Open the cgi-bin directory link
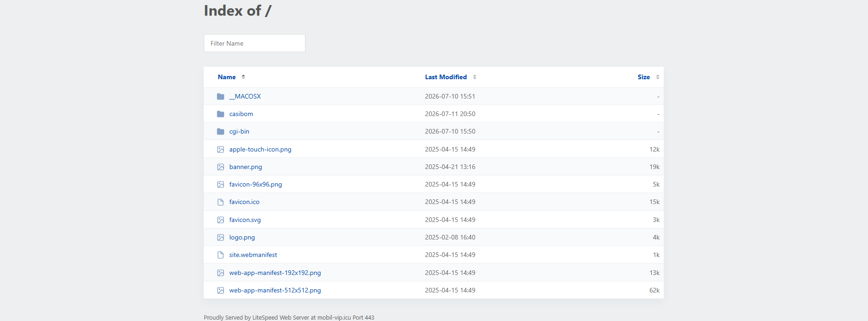The image size is (868, 321). pos(239,131)
